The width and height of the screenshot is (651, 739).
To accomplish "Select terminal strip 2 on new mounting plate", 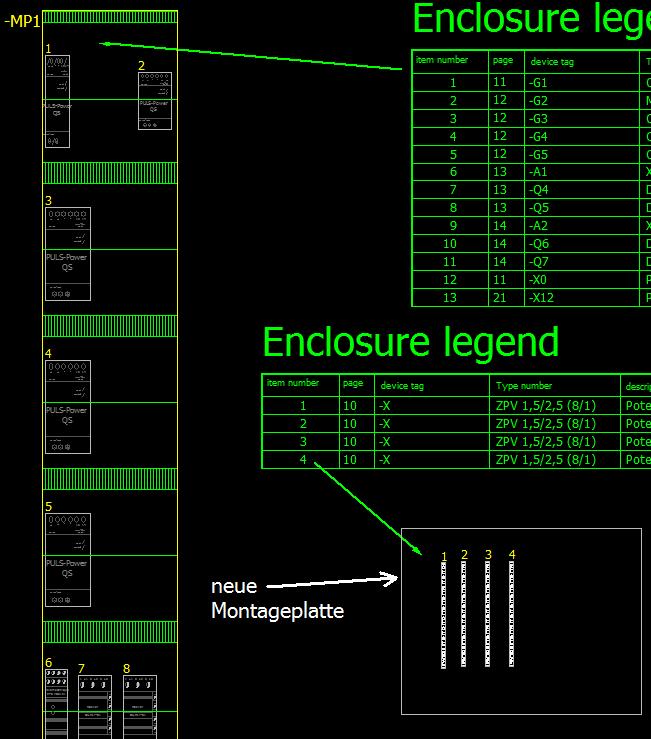I will coord(464,614).
